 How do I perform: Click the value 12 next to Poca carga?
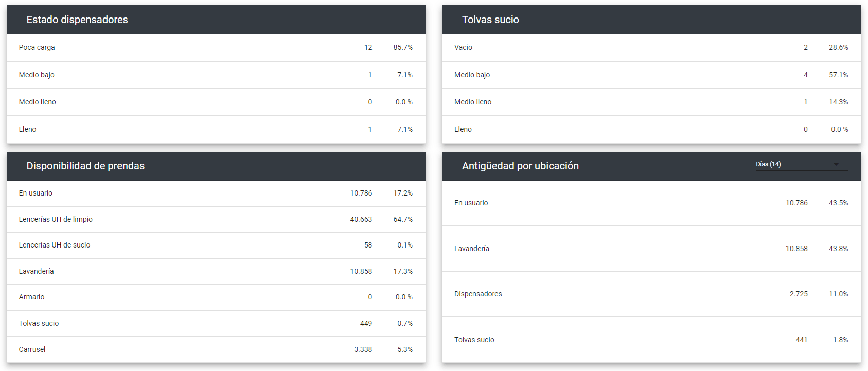368,47
